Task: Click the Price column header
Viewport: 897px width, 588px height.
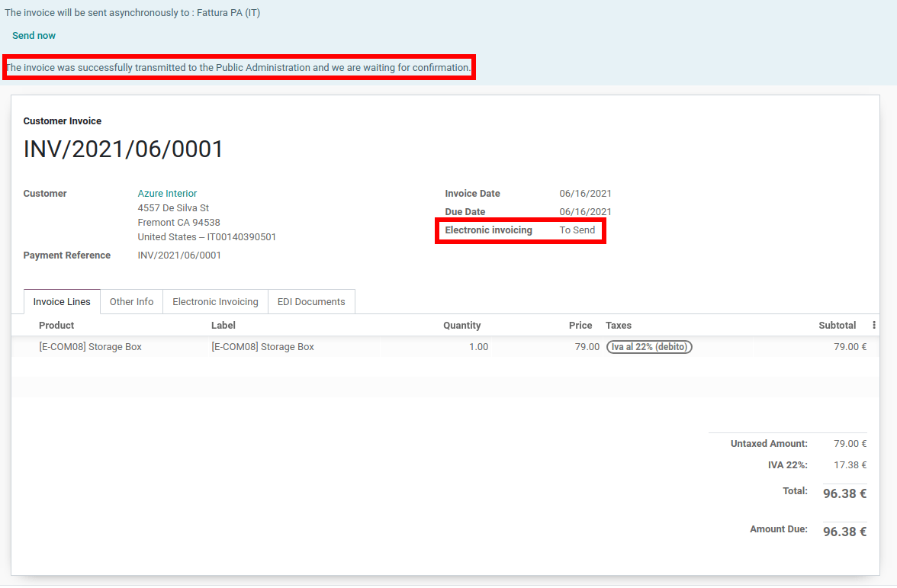Action: [x=580, y=325]
